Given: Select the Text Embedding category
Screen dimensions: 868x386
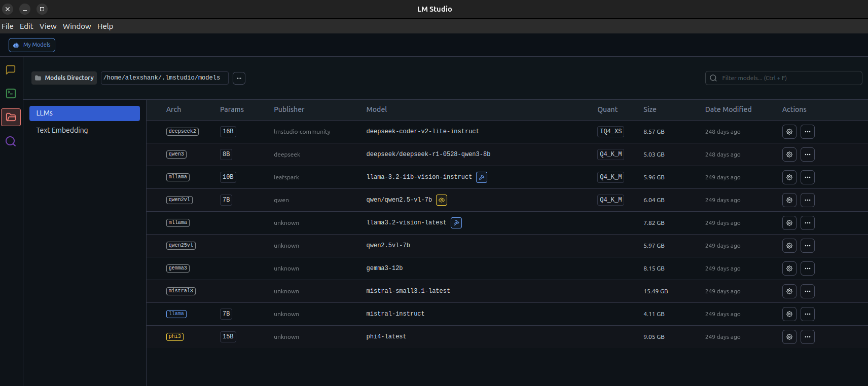Looking at the screenshot, I should (62, 130).
